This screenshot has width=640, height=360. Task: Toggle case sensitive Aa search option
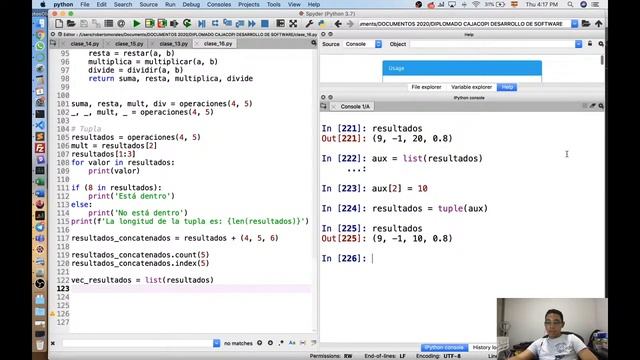(x=292, y=343)
